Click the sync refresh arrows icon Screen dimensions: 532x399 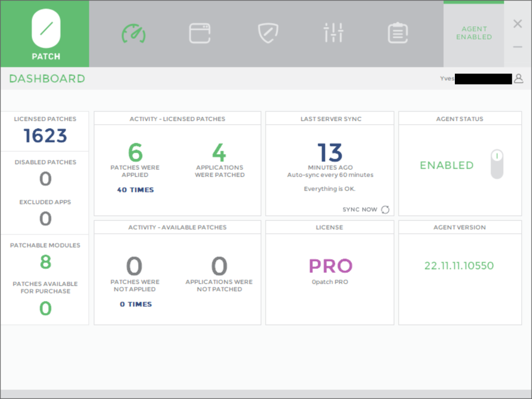(385, 210)
